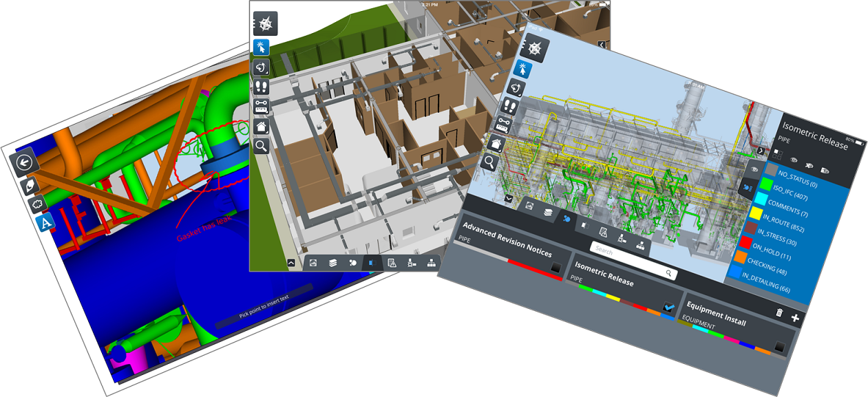Screen dimensions: 868x397
Task: Toggle hidden eye icon in Isometric Release header
Action: pos(809,165)
